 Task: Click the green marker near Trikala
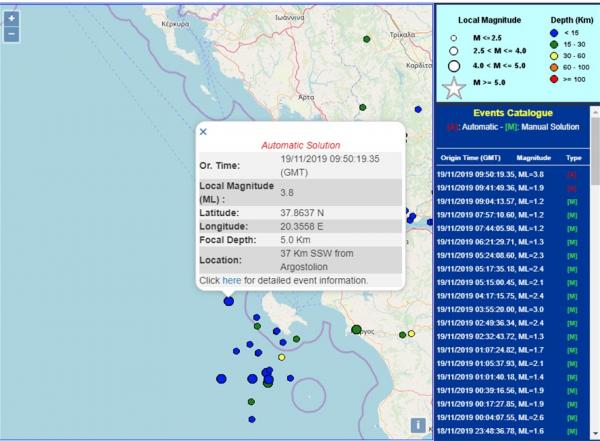[368, 40]
